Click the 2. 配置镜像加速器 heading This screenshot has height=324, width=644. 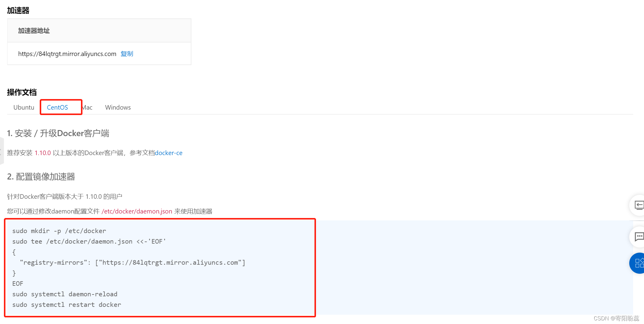point(41,177)
